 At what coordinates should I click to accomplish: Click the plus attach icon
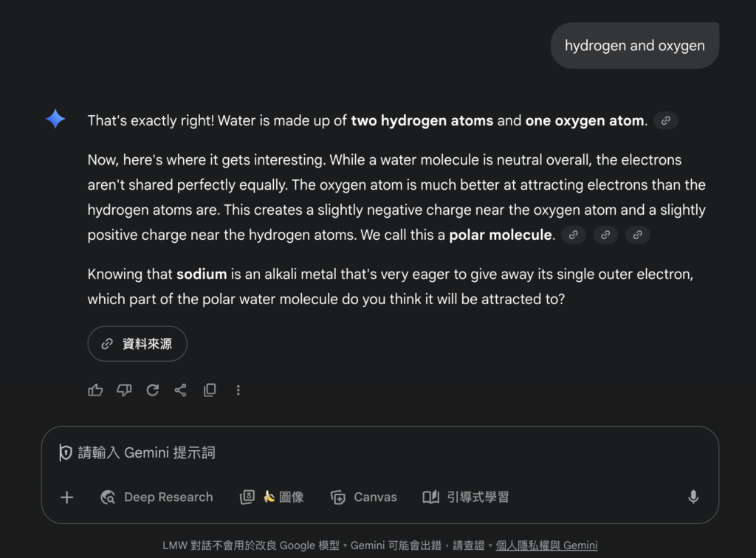coord(67,497)
